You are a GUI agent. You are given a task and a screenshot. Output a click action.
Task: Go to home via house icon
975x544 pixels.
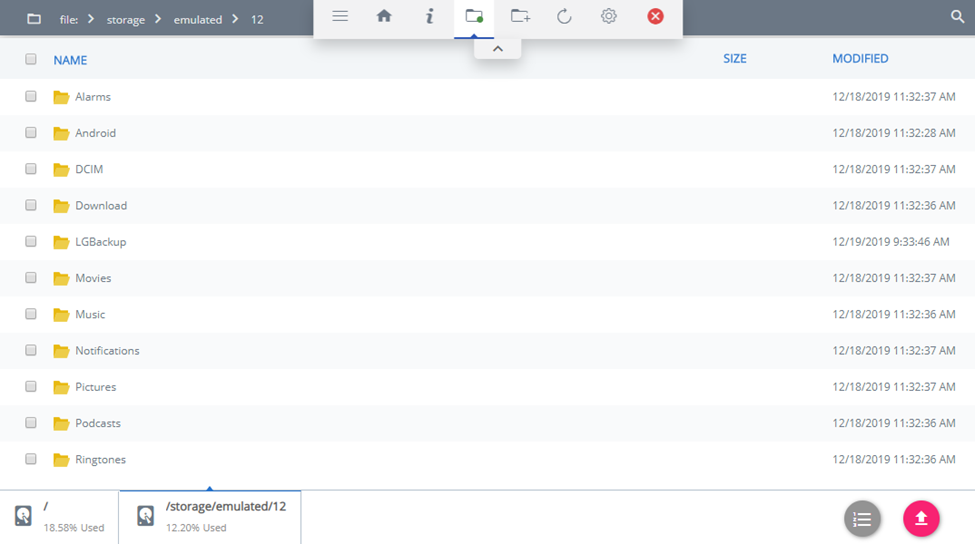pos(384,16)
